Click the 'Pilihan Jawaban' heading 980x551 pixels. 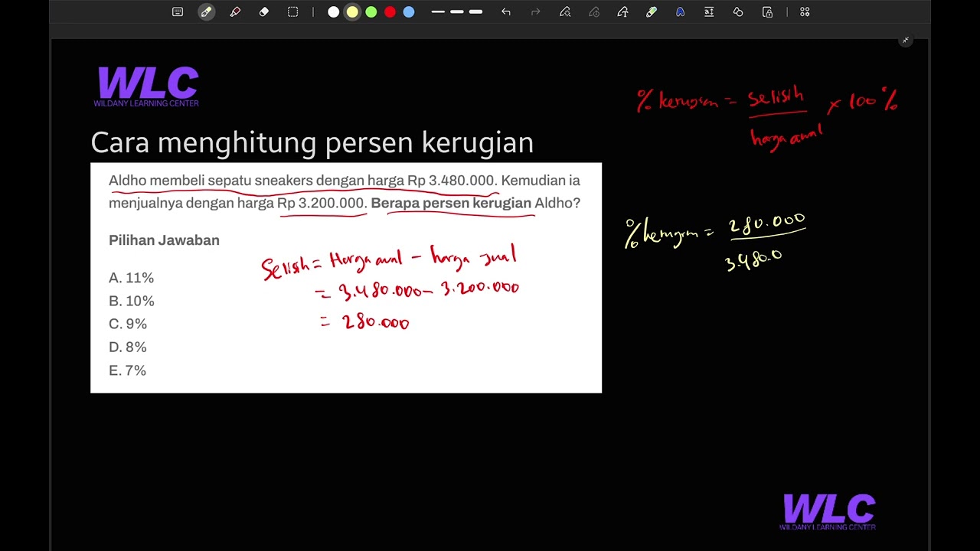[x=164, y=240]
